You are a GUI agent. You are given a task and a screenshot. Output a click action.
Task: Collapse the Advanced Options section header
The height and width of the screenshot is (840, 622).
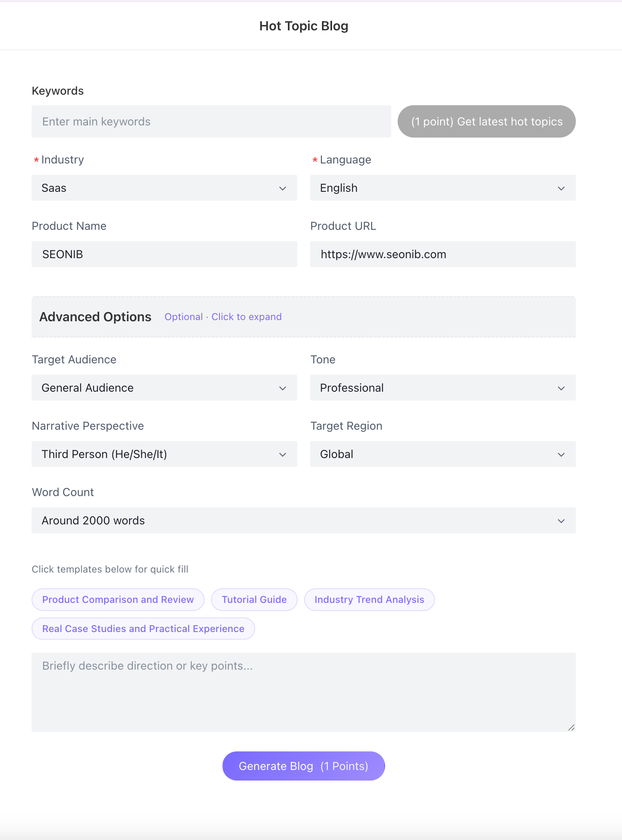(96, 317)
